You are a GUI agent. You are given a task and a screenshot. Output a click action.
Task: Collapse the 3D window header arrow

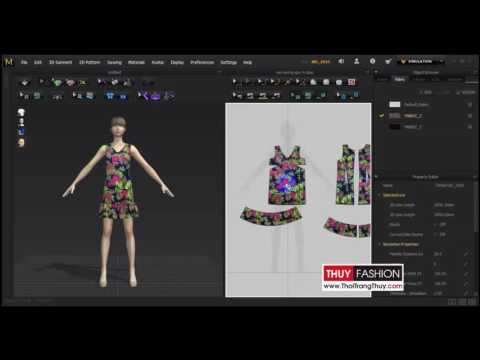(x=219, y=72)
